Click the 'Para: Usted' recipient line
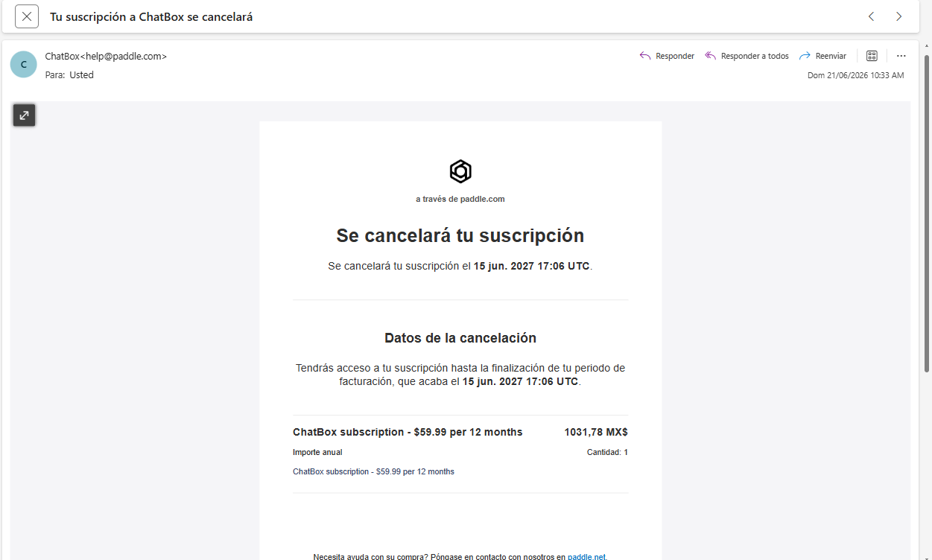This screenshot has width=932, height=560. click(69, 74)
